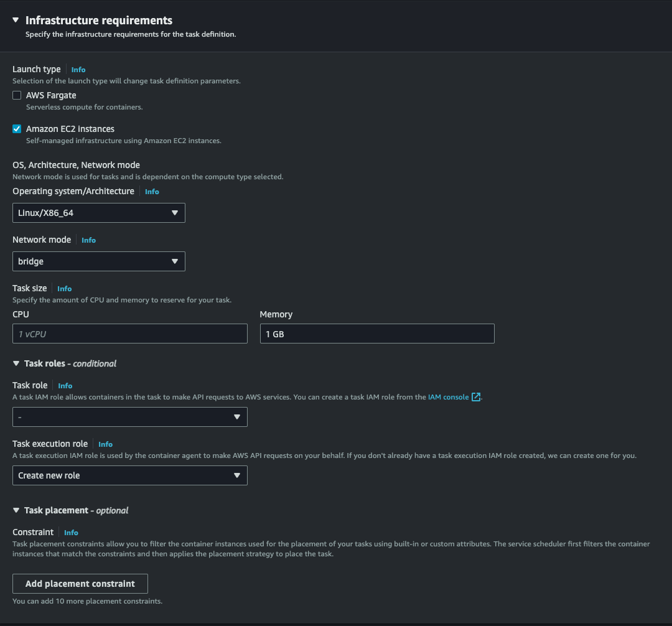Screen dimensions: 672x626
Task: Click the 'OS, Architecture, Network mode' heading
Action: point(77,165)
